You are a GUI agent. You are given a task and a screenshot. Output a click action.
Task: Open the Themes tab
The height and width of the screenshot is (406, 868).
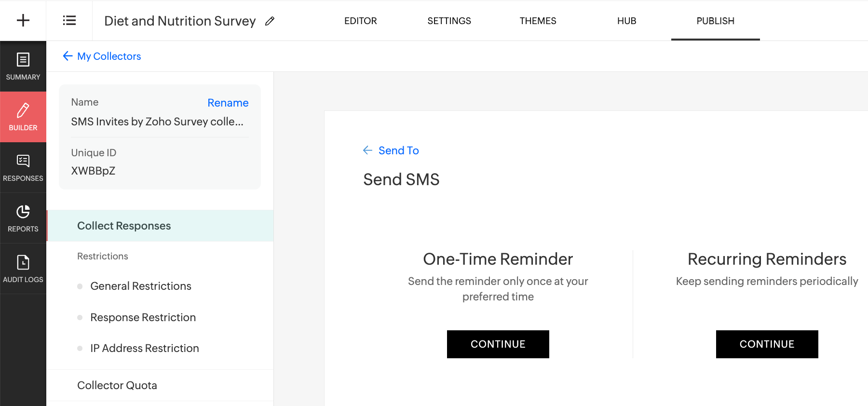(538, 21)
